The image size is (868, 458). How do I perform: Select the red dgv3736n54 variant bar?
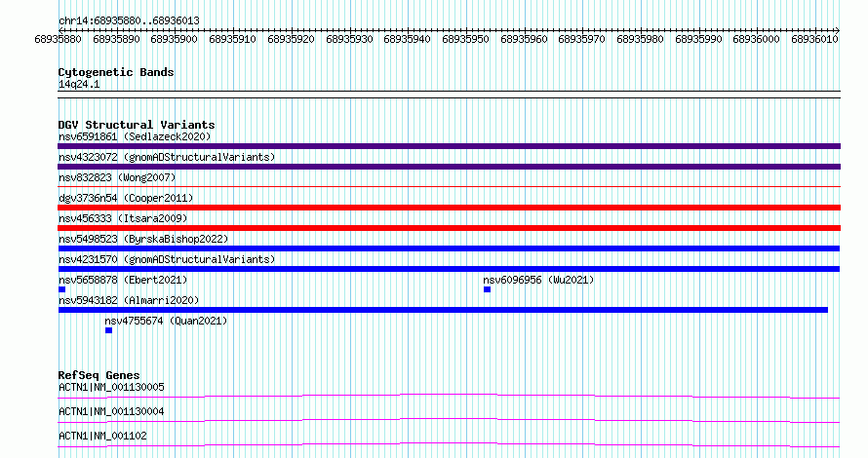(449, 208)
